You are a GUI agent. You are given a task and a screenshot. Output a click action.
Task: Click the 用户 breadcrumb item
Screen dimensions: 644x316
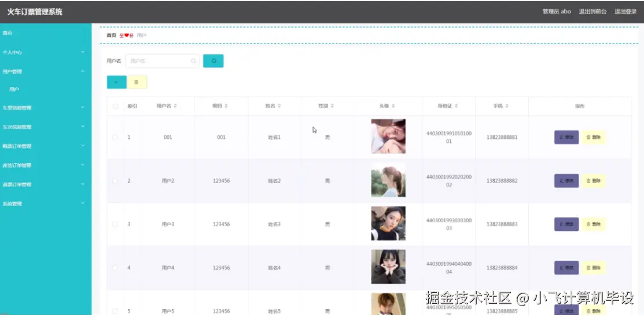tap(142, 35)
